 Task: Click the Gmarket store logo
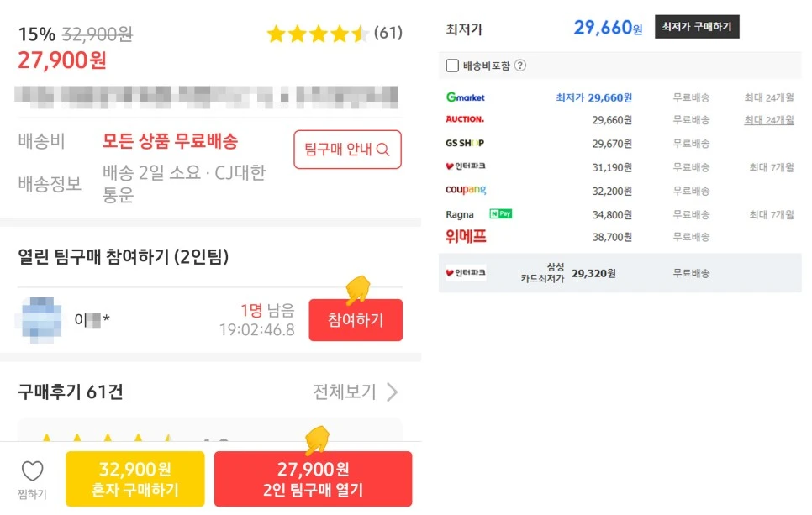[x=464, y=97]
